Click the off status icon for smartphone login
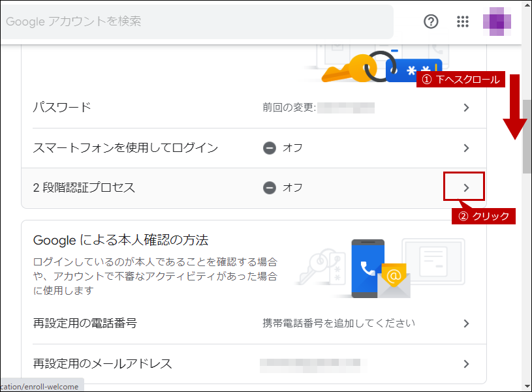532x392 pixels. [270, 148]
